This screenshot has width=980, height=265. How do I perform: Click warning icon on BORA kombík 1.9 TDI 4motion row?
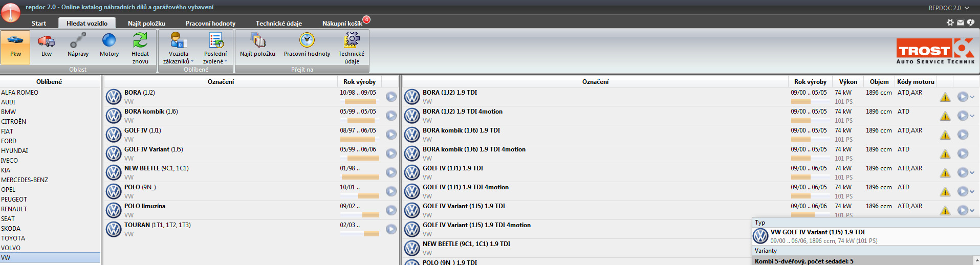945,154
